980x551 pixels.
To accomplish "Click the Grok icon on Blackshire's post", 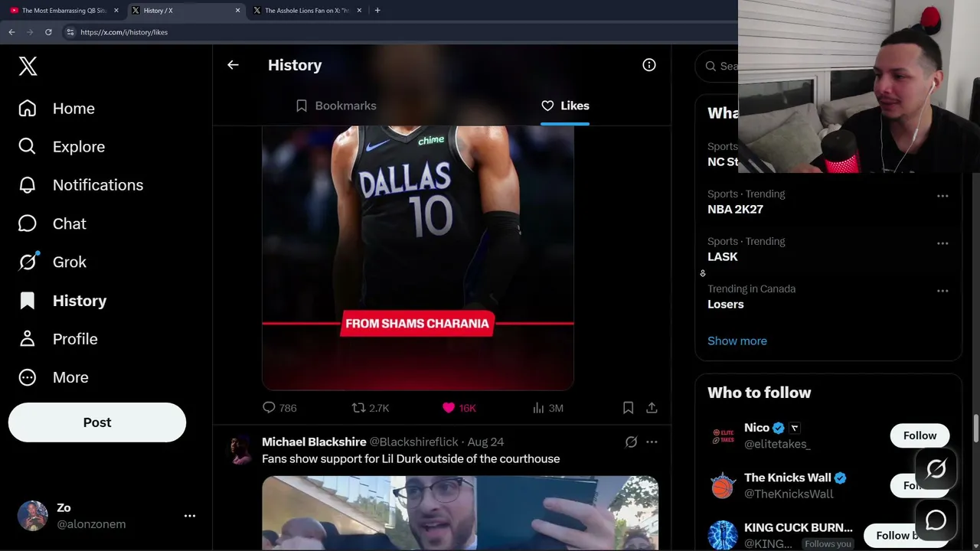I will coord(631,442).
